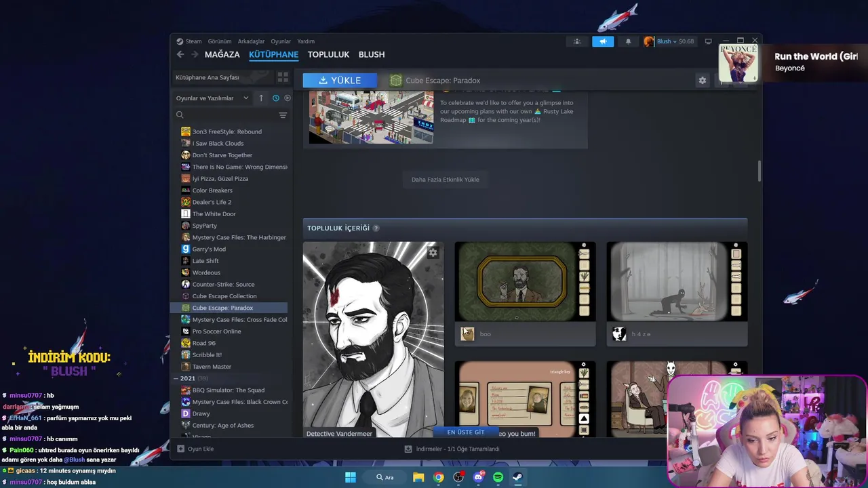
Task: Click Daha Fazla Etkinlik Yükle button
Action: (x=446, y=180)
